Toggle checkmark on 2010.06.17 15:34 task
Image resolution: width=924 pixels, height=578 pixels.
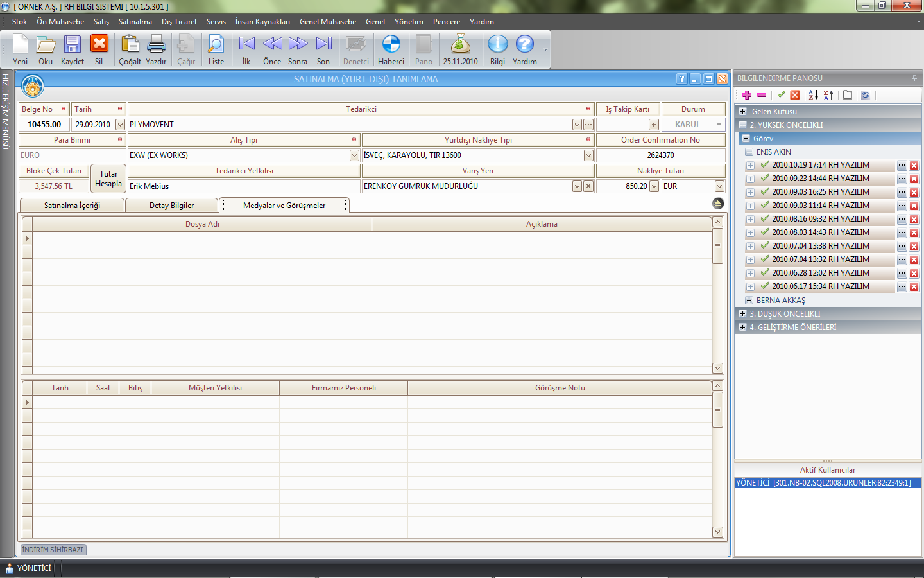(x=765, y=286)
